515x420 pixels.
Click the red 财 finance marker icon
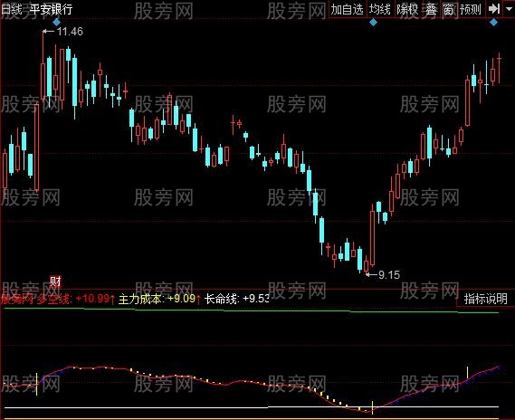click(x=55, y=282)
